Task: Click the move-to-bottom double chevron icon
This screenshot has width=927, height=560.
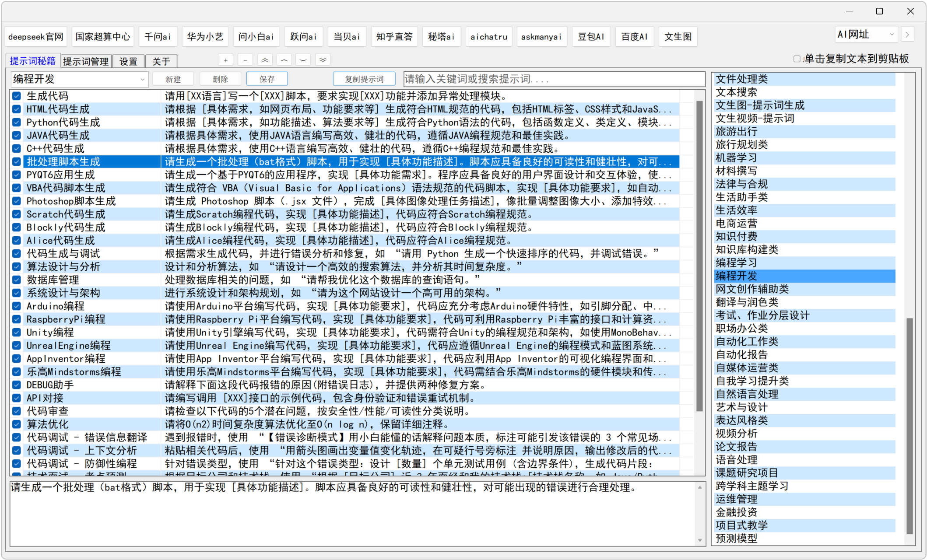Action: point(323,60)
